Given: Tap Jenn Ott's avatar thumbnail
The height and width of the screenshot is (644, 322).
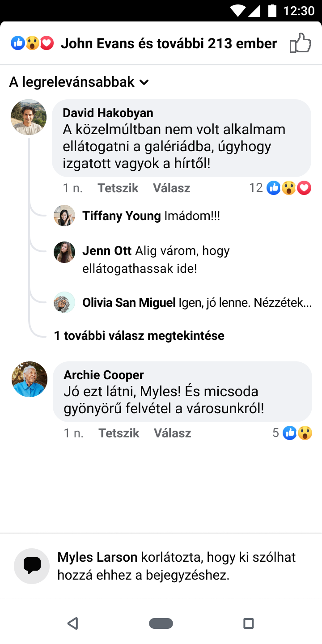Looking at the screenshot, I should click(x=64, y=252).
